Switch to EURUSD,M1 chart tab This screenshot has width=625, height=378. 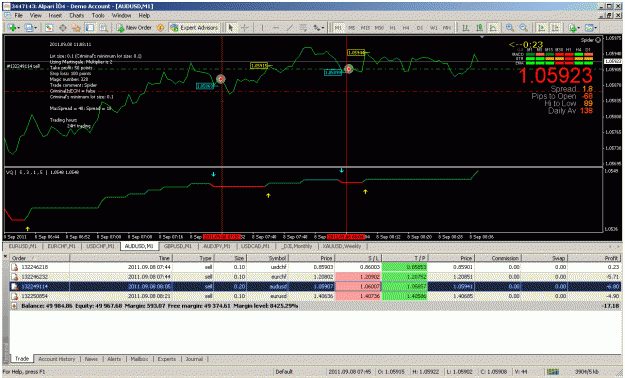(x=22, y=246)
